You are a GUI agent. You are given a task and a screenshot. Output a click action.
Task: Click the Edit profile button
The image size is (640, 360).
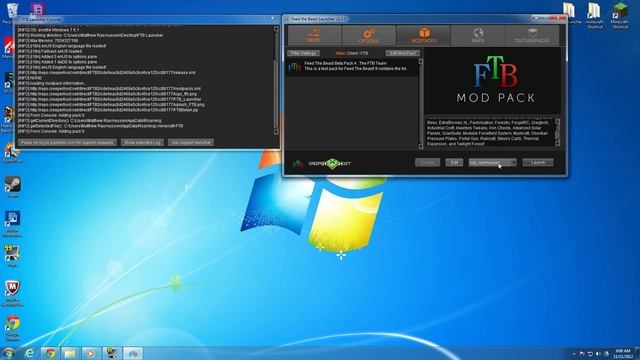pos(454,162)
